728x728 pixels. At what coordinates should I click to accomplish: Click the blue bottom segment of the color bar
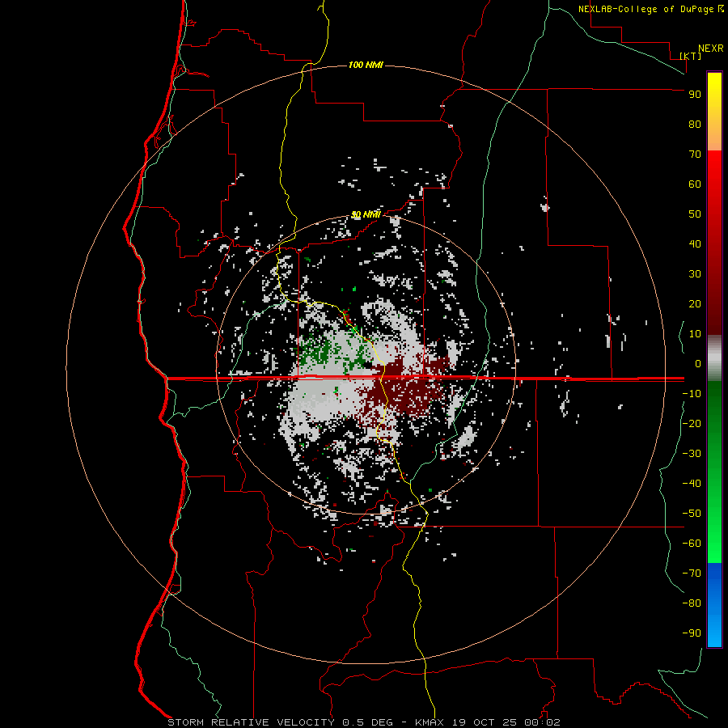click(714, 605)
